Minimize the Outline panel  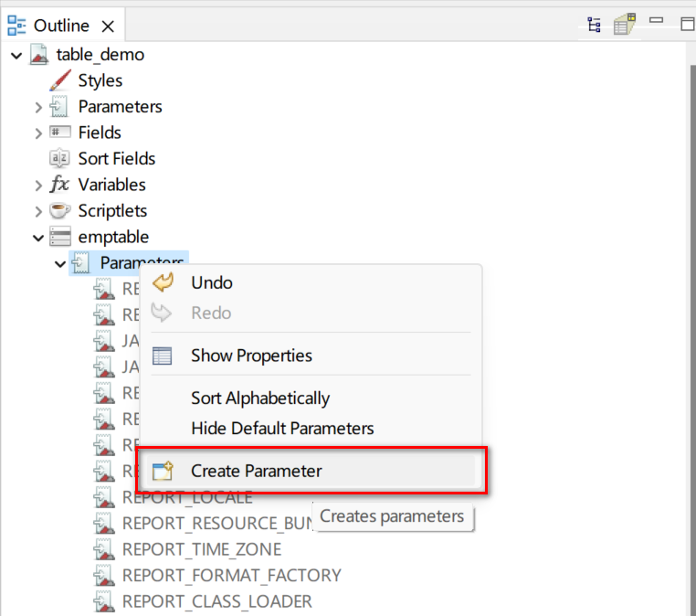tap(656, 20)
